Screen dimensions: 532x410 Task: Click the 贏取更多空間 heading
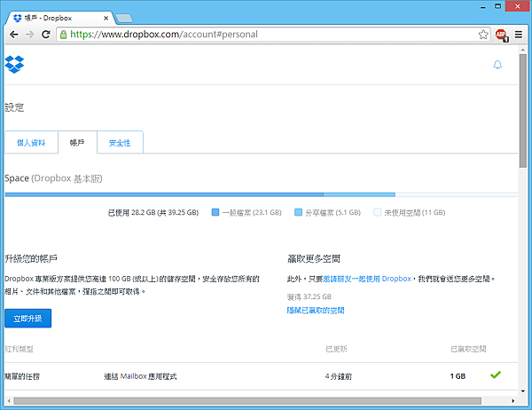tap(314, 259)
